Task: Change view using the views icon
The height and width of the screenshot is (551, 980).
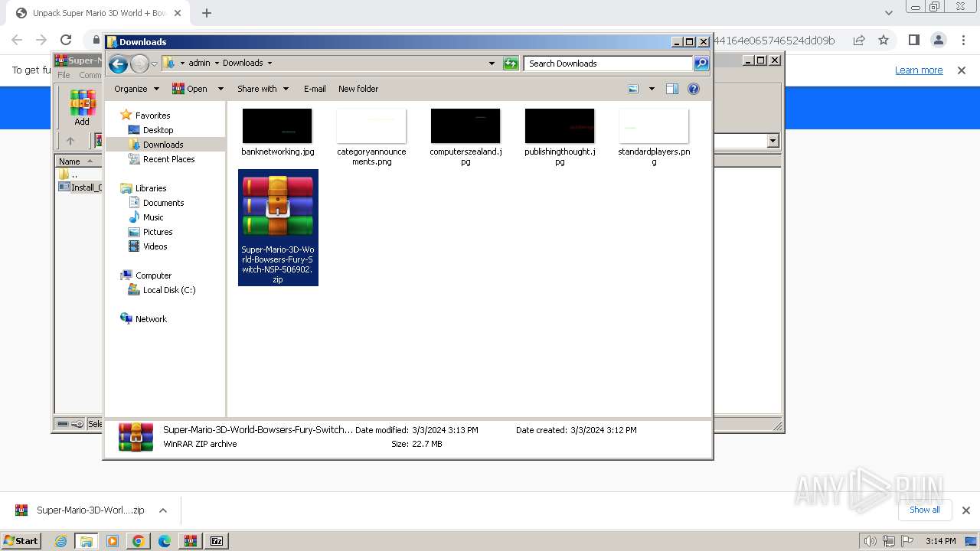Action: click(x=633, y=89)
